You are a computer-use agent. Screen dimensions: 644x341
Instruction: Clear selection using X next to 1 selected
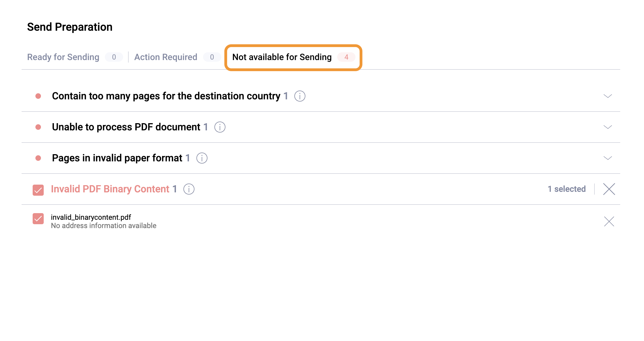(x=609, y=189)
